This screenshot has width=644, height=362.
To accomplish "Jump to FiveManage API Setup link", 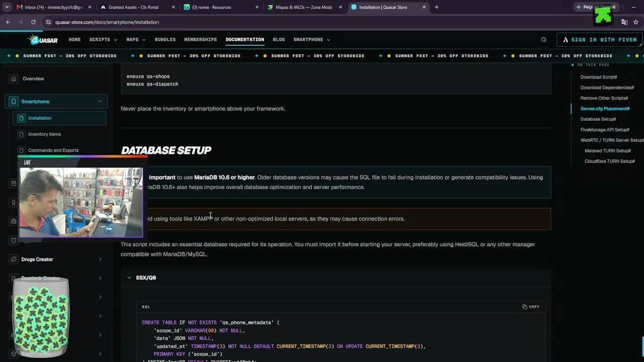I will pos(605,130).
